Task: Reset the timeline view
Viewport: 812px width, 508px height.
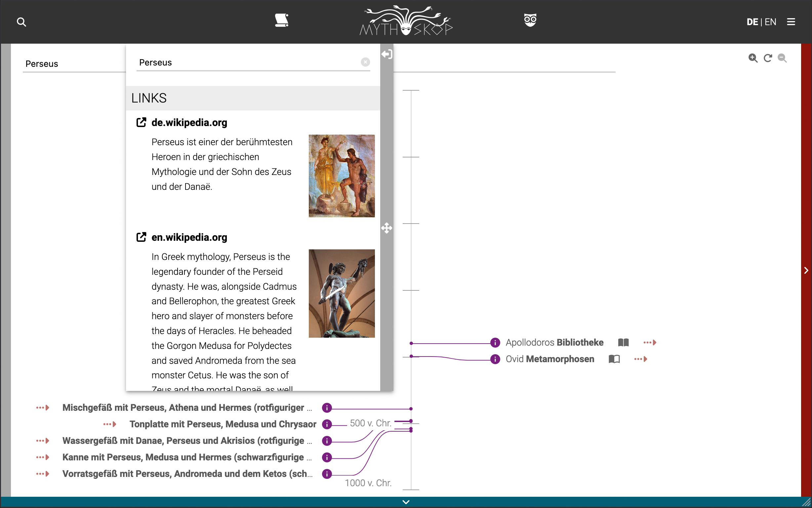Action: (x=768, y=58)
